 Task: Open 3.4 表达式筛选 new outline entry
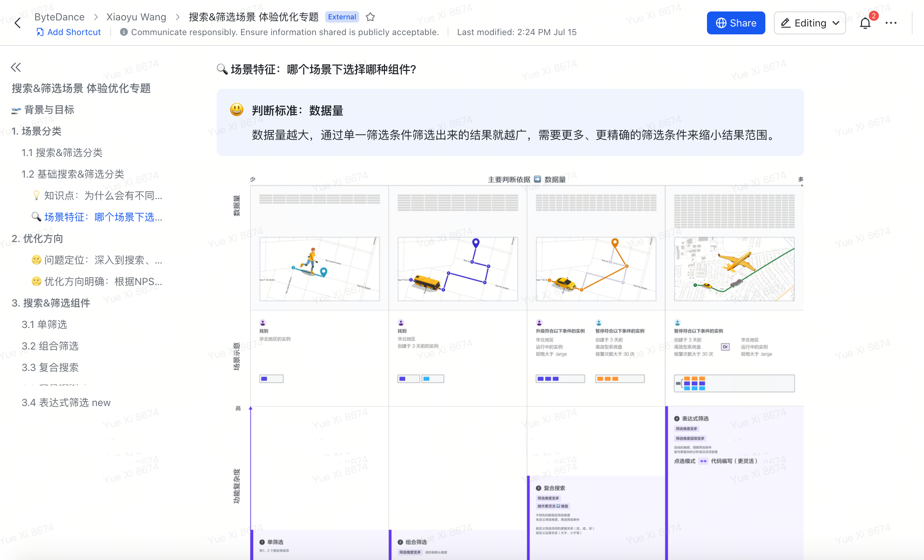click(66, 402)
